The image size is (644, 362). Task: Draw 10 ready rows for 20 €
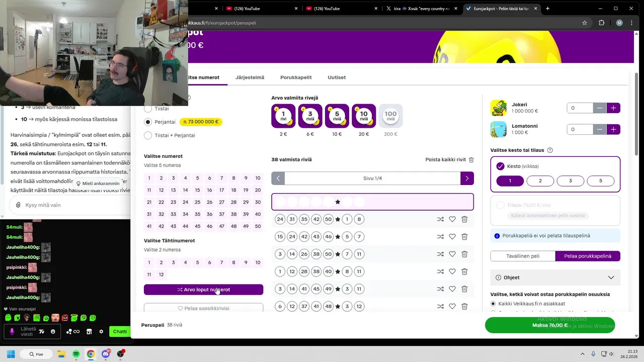coord(364,116)
